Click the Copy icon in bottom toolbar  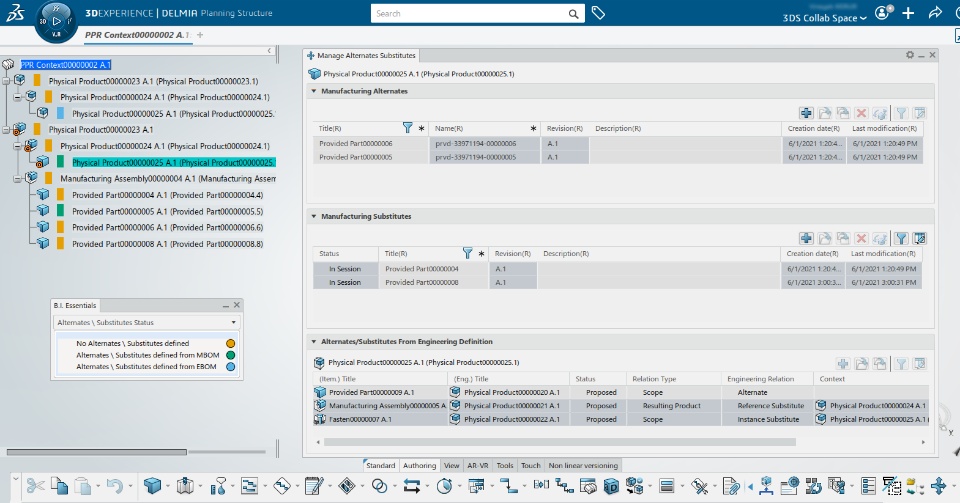tap(59, 486)
